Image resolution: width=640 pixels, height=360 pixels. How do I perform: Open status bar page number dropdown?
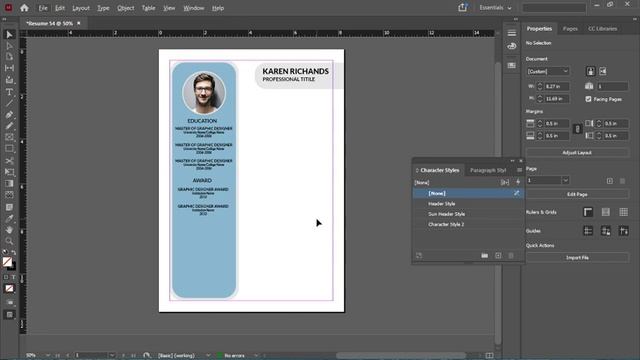[x=112, y=356]
